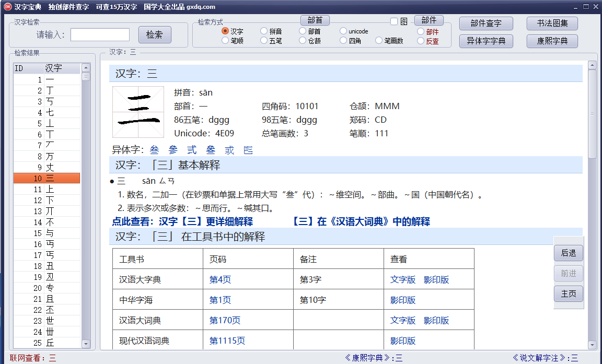
Task: Click the 主页 home button
Action: [x=569, y=294]
